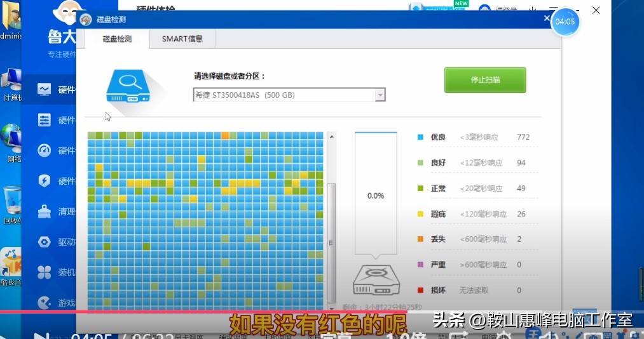Click the green 正常 legend swatch
Image resolution: width=644 pixels, height=339 pixels.
420,189
